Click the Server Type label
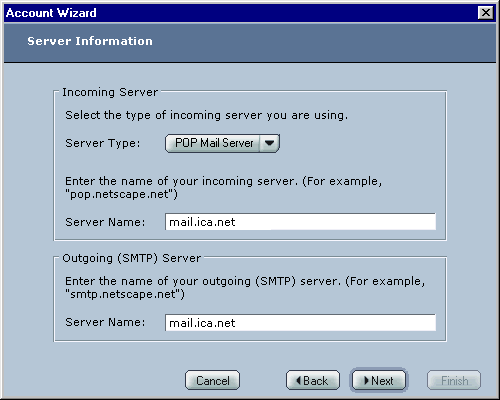 103,143
